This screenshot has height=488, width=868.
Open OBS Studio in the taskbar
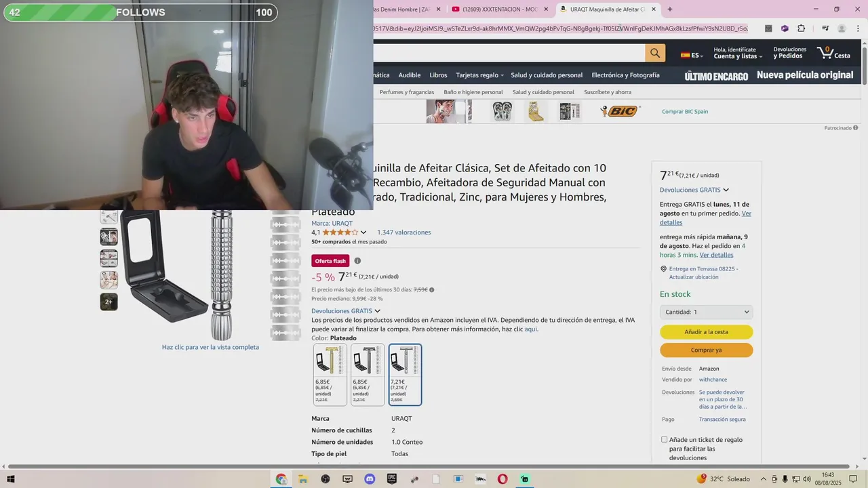[325, 479]
